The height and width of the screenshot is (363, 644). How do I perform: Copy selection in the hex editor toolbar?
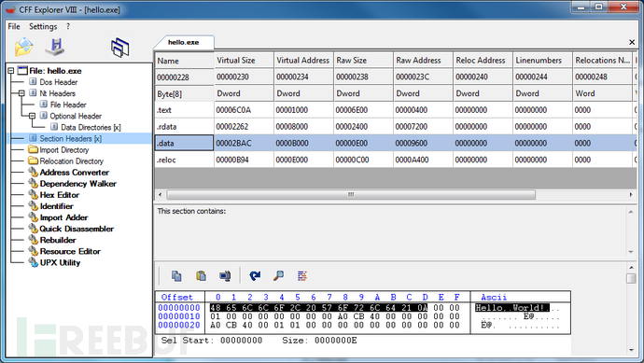click(x=176, y=276)
